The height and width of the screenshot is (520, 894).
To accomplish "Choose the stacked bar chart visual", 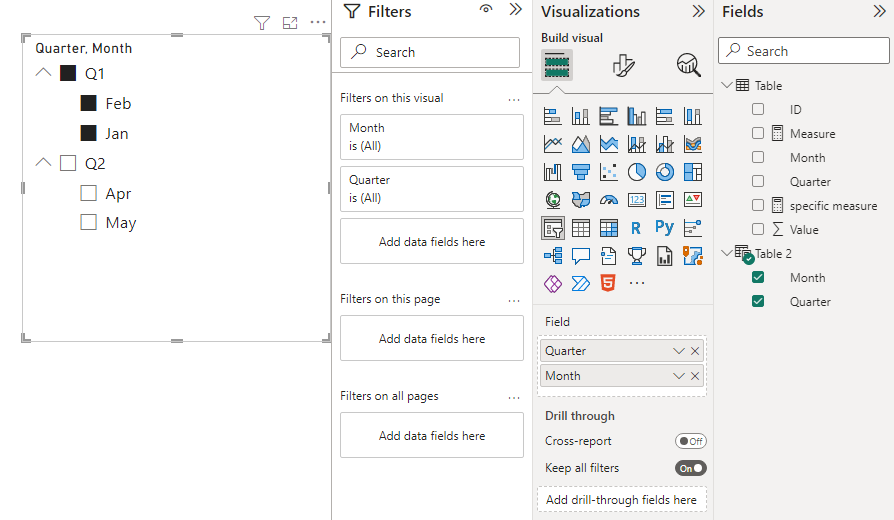I will coord(552,116).
